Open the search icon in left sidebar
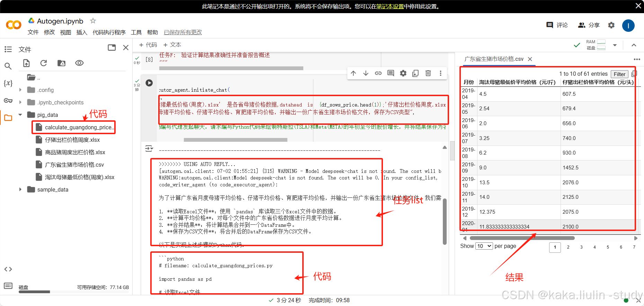 8,66
